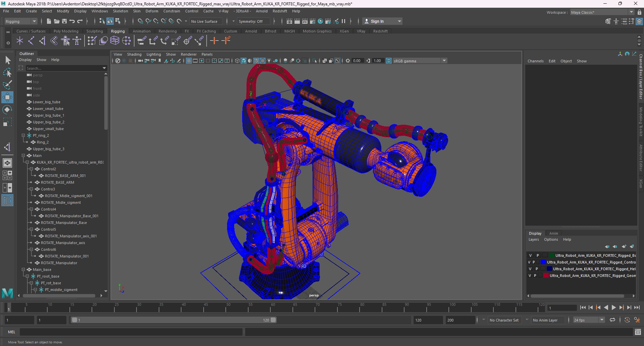644x346 pixels.
Task: Open the Symmetry: Off dropdown
Action: 254,21
